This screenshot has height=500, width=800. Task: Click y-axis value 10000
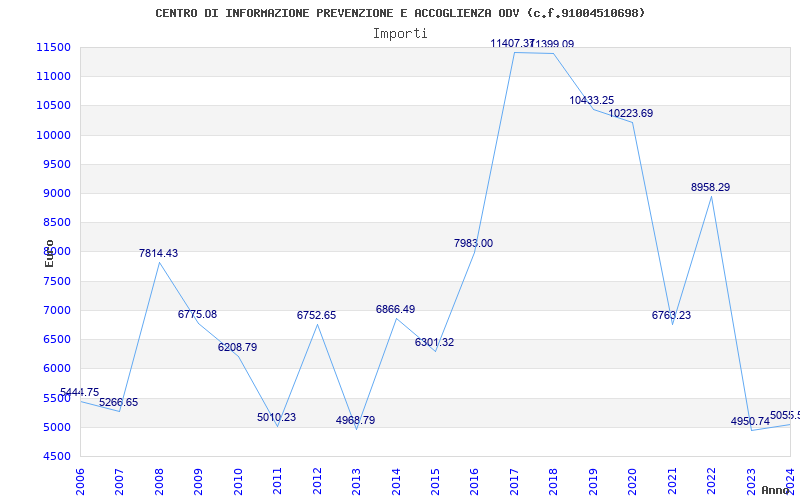pos(53,135)
